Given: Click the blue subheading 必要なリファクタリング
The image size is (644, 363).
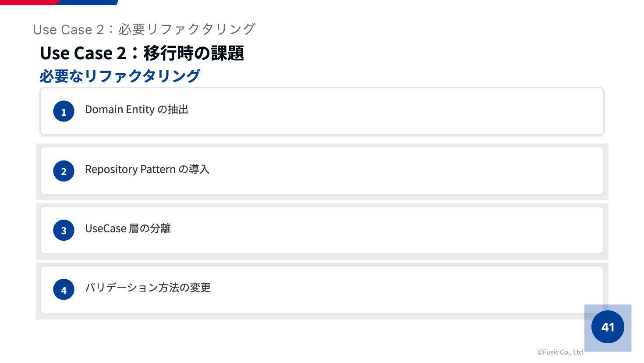Looking at the screenshot, I should [x=120, y=76].
